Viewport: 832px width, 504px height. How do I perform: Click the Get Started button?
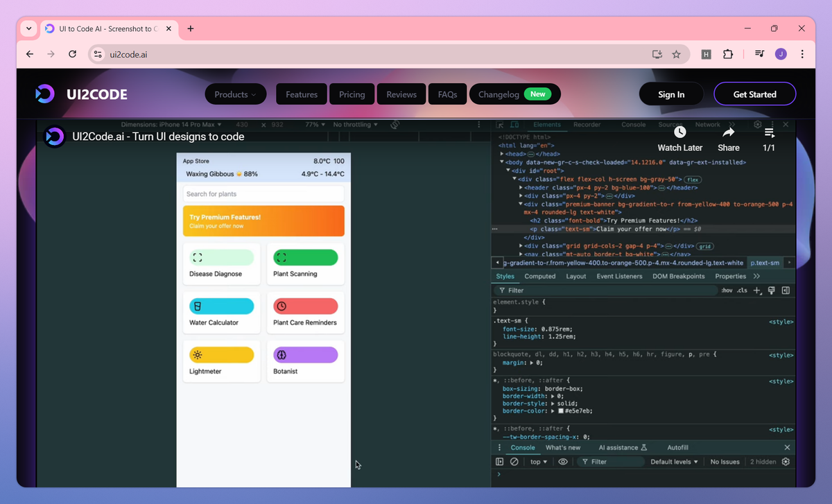pyautogui.click(x=755, y=94)
